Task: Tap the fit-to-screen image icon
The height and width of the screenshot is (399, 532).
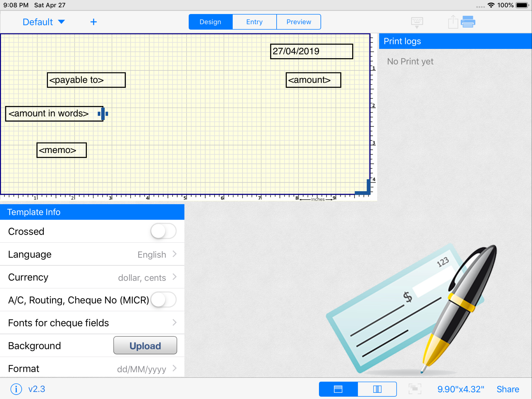Action: click(x=415, y=389)
